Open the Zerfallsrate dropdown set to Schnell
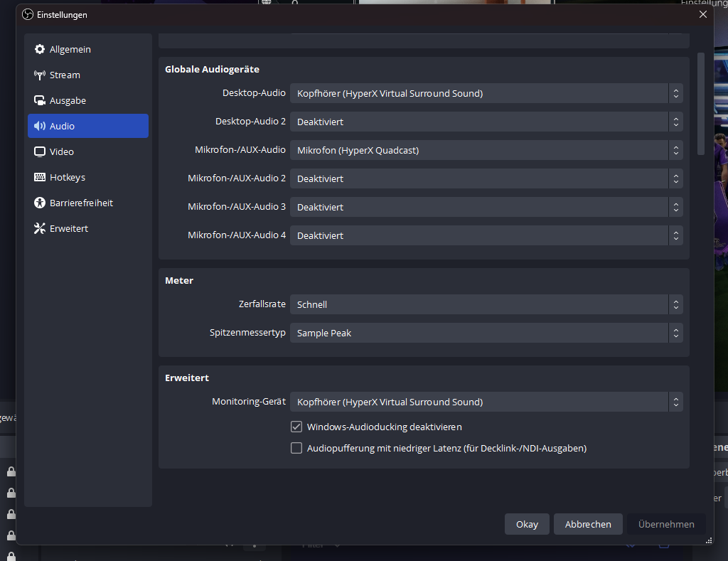The height and width of the screenshot is (561, 728). pyautogui.click(x=486, y=304)
